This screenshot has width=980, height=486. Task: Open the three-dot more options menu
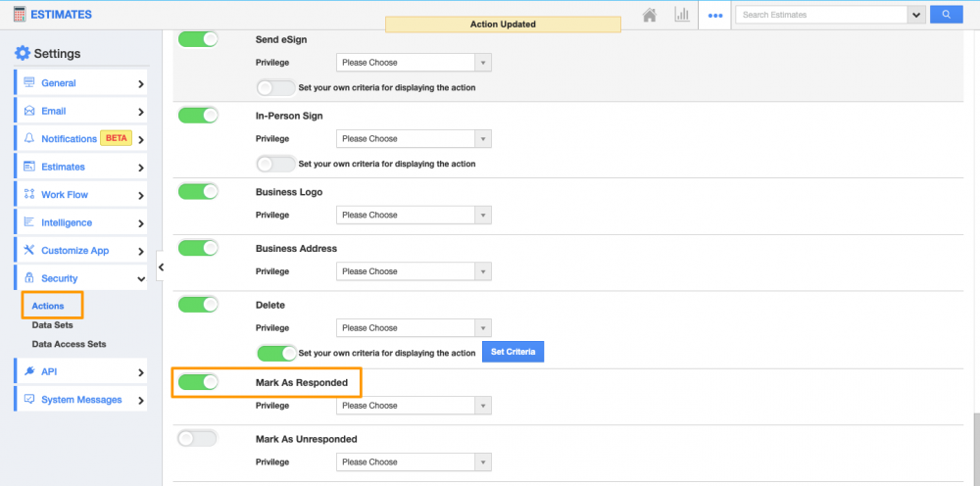715,16
